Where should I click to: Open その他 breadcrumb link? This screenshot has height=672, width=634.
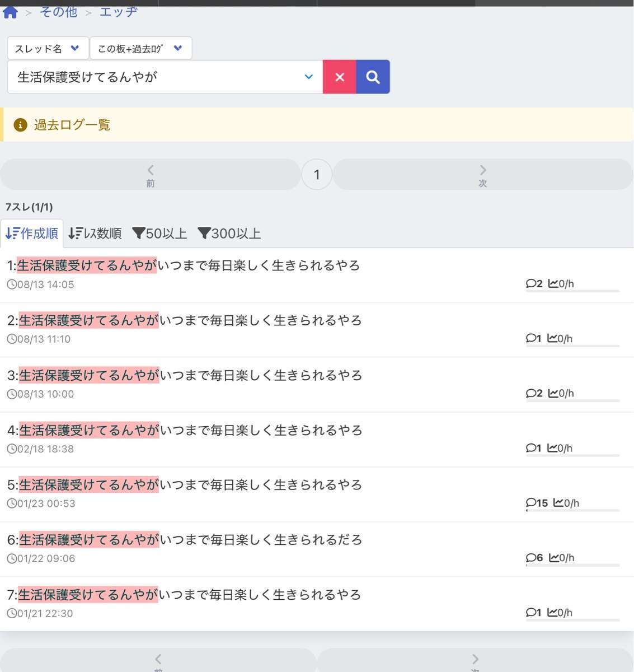coord(59,12)
